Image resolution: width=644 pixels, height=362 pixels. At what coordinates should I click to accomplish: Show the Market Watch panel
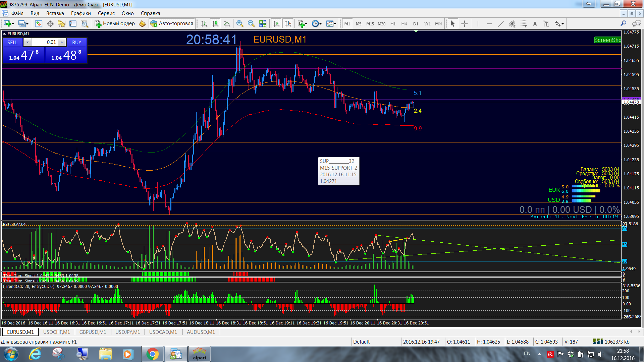(x=39, y=23)
